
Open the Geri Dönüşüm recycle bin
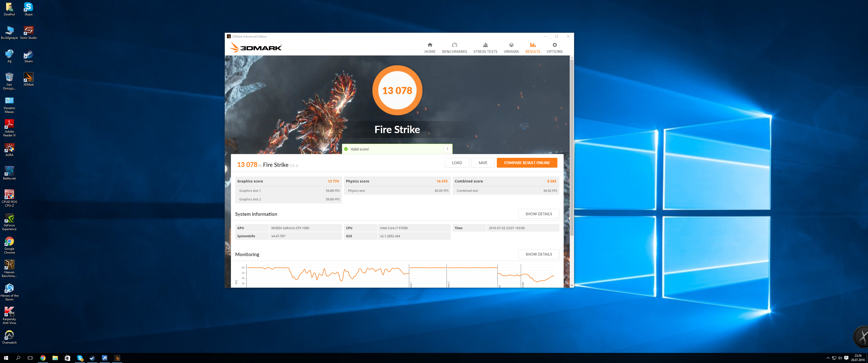coord(9,81)
